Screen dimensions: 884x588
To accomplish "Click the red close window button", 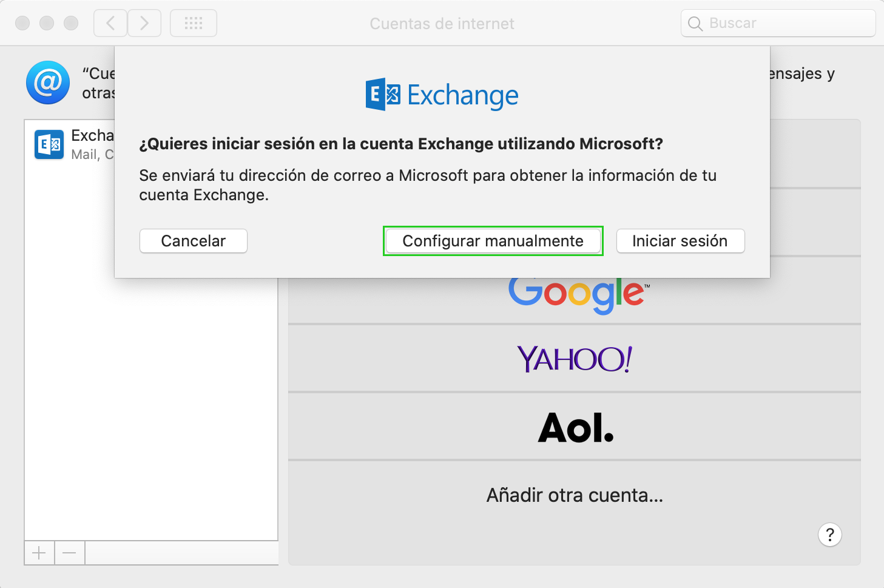I will pyautogui.click(x=22, y=23).
